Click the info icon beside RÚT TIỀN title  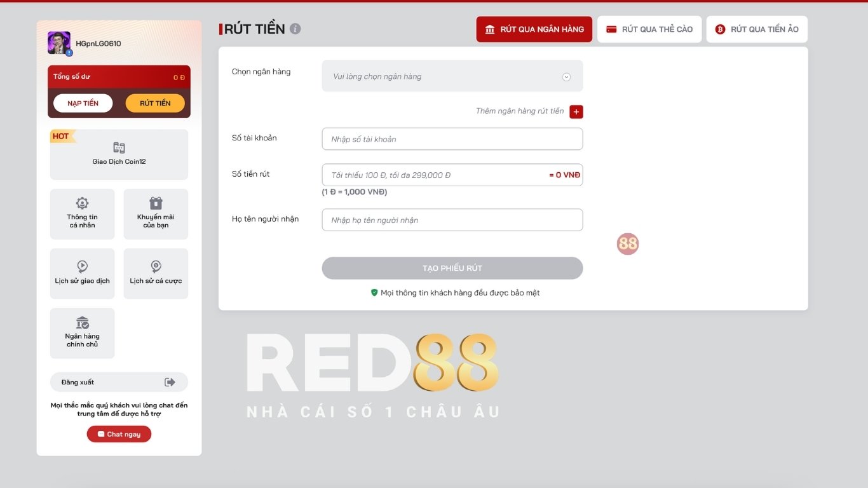click(295, 29)
